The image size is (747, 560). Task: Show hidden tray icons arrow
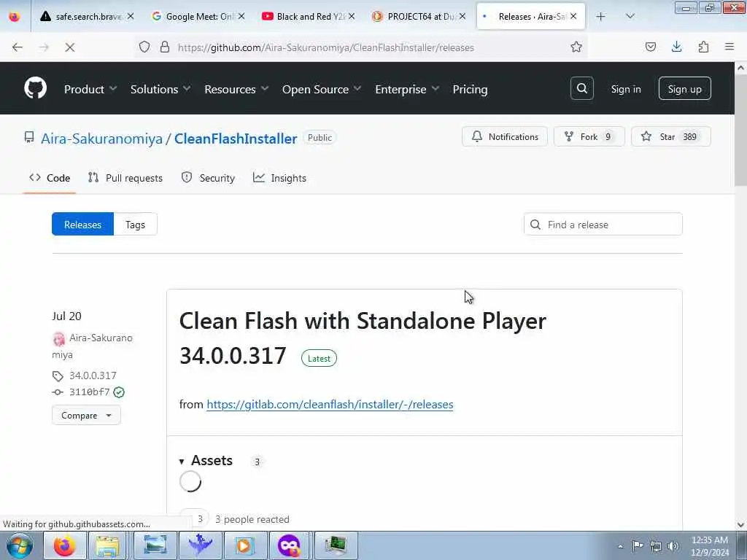(x=620, y=546)
